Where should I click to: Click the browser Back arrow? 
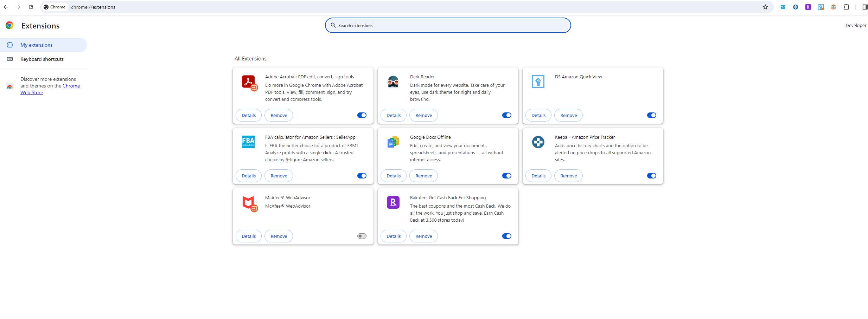click(6, 7)
